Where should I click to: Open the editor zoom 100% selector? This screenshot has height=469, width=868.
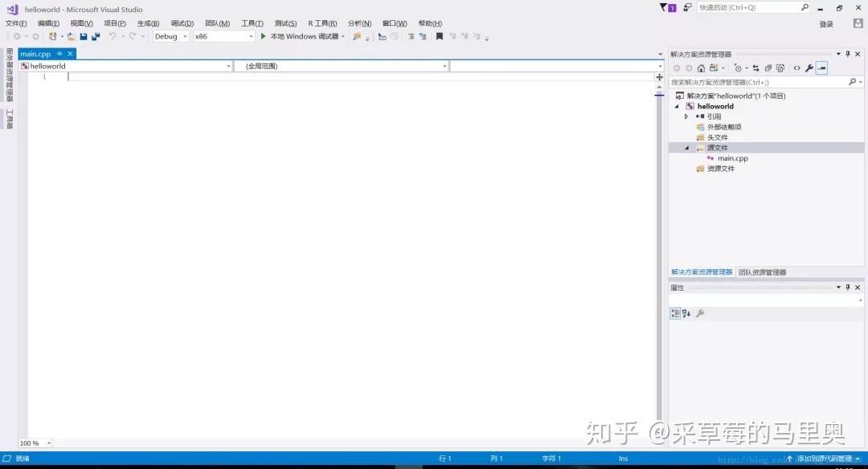(34, 442)
